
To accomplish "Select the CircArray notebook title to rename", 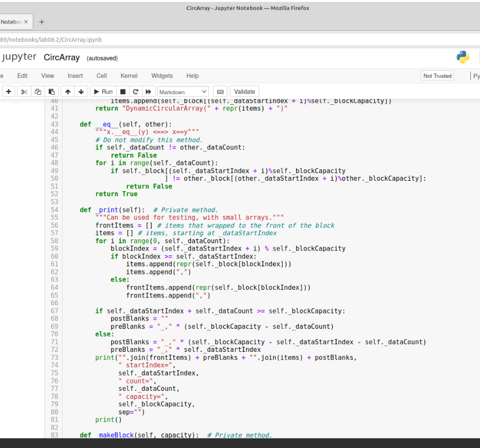I will click(62, 57).
